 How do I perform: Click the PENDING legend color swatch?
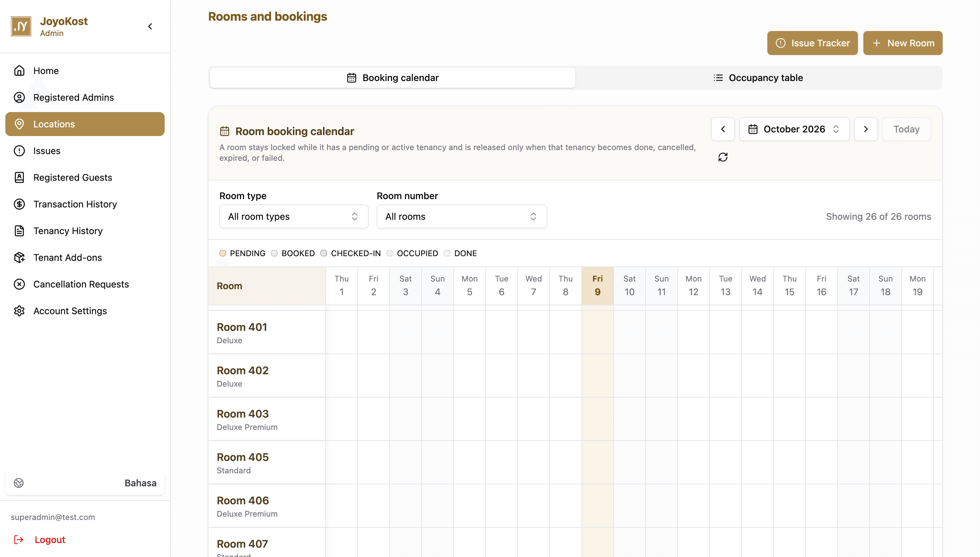point(222,253)
